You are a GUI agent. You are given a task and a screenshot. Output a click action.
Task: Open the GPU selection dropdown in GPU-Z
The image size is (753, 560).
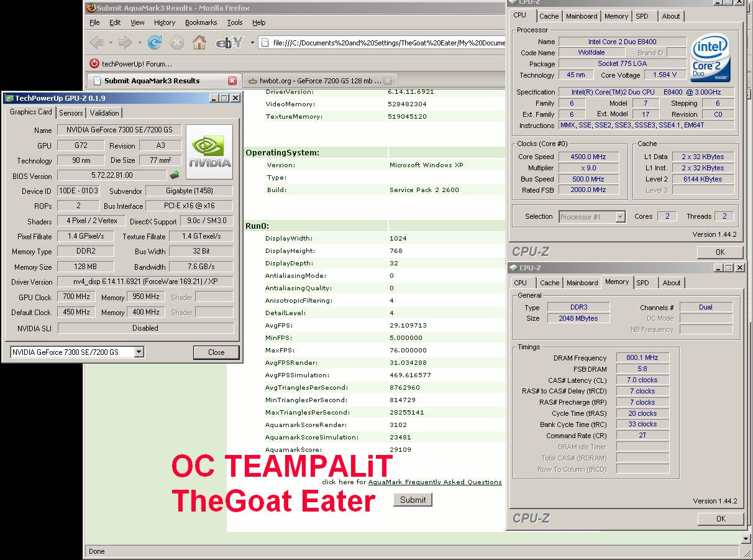coord(139,352)
